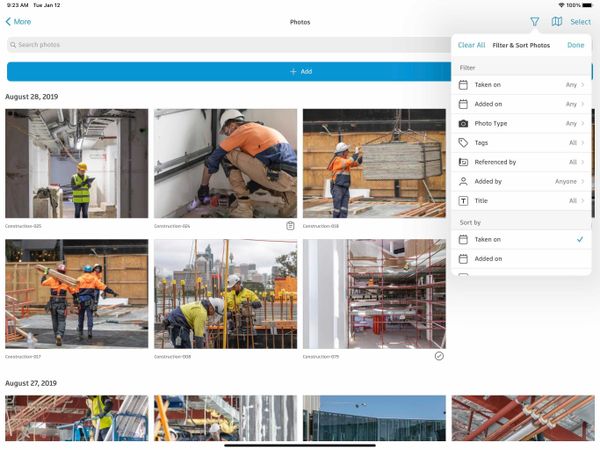This screenshot has width=600, height=450.
Task: Tap the magnifier icon in search bar
Action: pyautogui.click(x=13, y=45)
